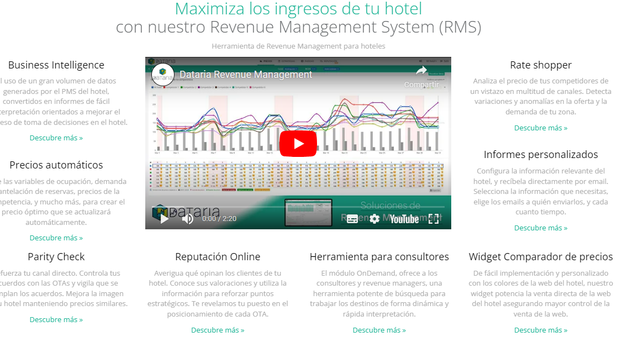Image resolution: width=644 pixels, height=342 pixels.
Task: Play the Dataria video with red YouTube button
Action: pos(298,144)
